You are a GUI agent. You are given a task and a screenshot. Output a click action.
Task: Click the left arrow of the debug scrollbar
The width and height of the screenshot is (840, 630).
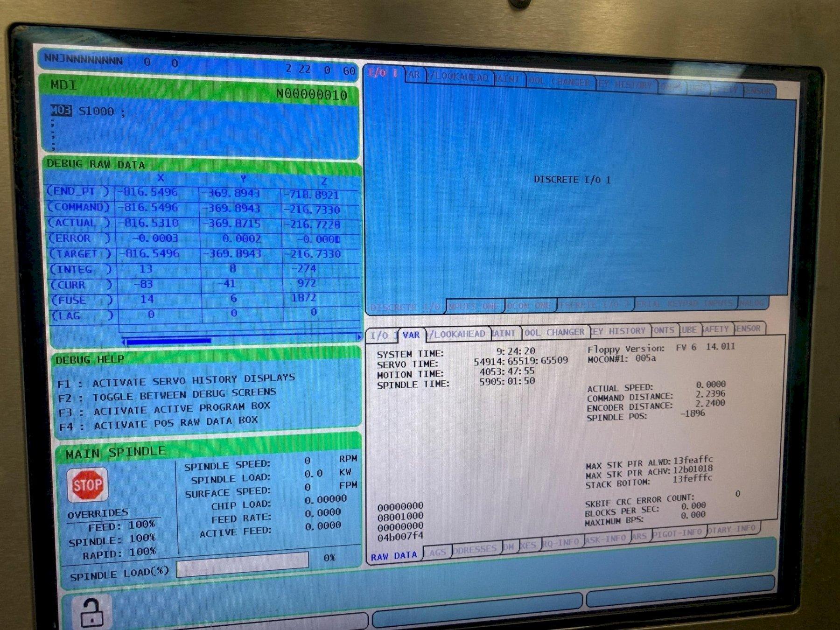[124, 342]
